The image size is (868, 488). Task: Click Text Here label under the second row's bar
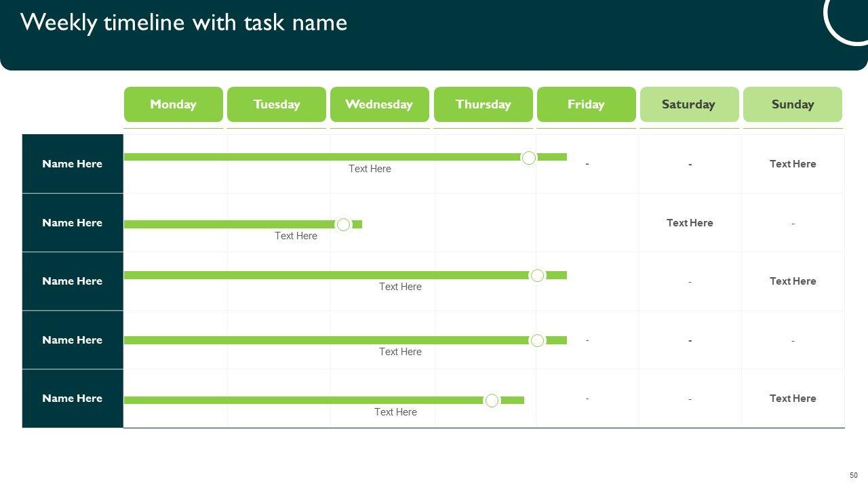click(296, 236)
